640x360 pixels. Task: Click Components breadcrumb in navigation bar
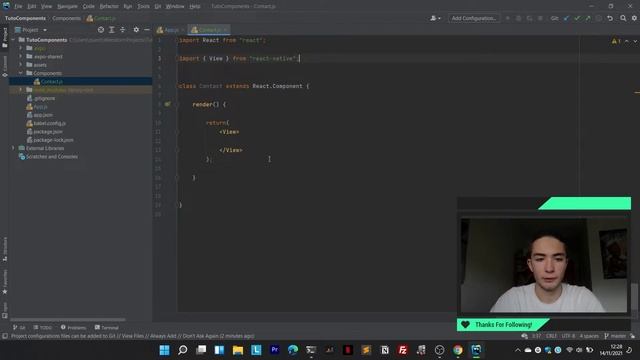click(x=66, y=18)
